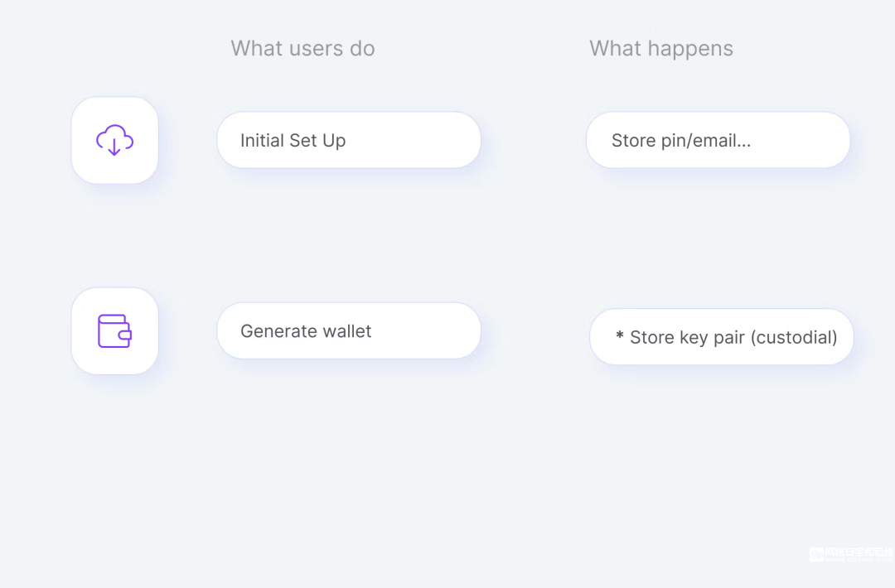
Task: Click the What happens heading
Action: tap(661, 49)
